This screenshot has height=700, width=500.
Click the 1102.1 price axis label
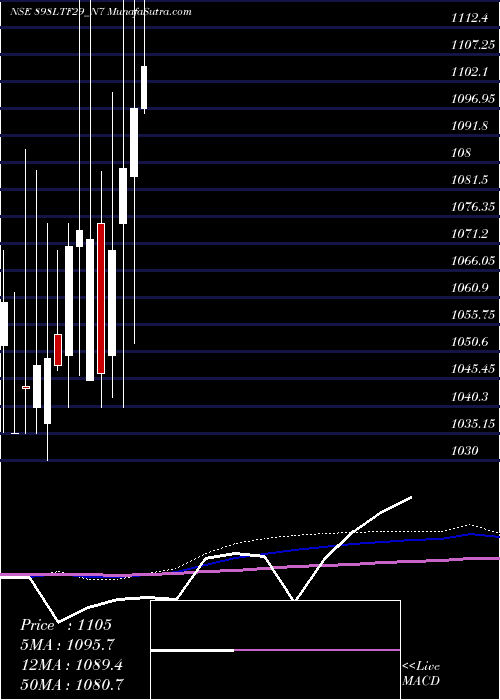(x=469, y=71)
